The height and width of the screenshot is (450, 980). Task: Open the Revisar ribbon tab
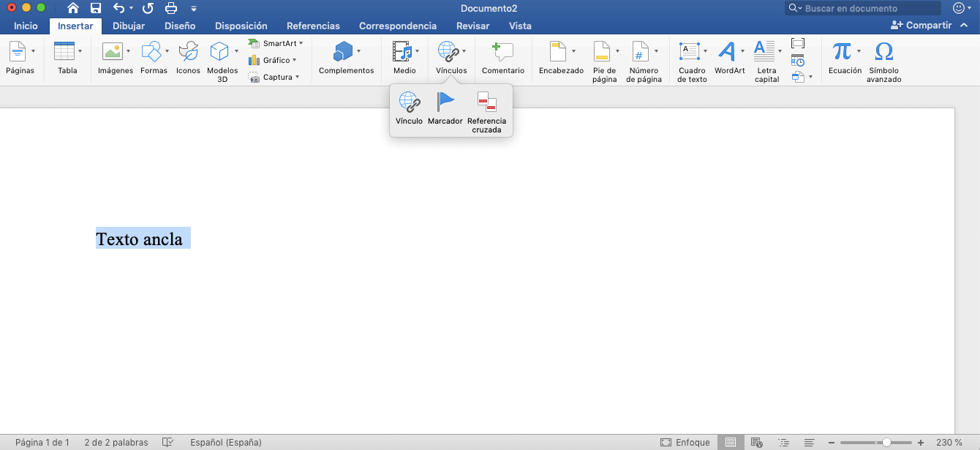pyautogui.click(x=472, y=26)
